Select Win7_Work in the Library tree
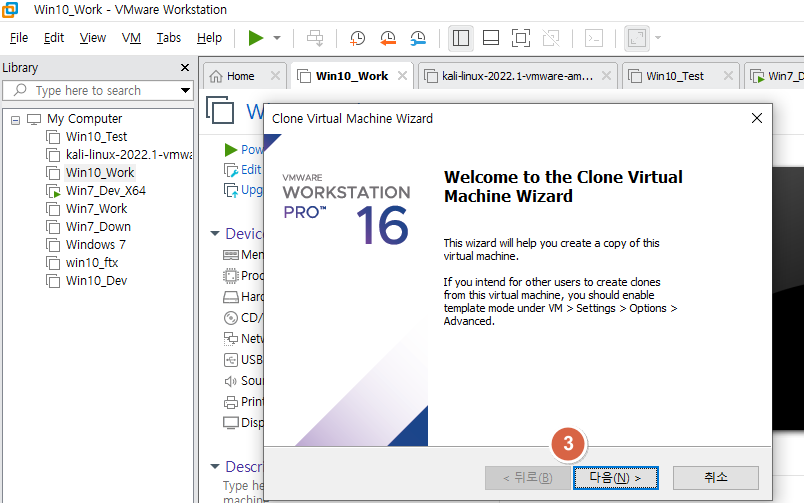Viewport: 804px width, 503px height. tap(96, 209)
